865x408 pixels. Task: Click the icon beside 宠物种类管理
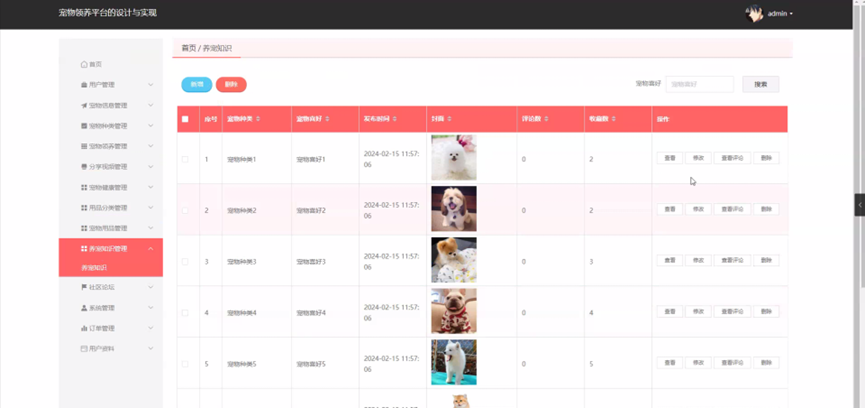[x=84, y=126]
